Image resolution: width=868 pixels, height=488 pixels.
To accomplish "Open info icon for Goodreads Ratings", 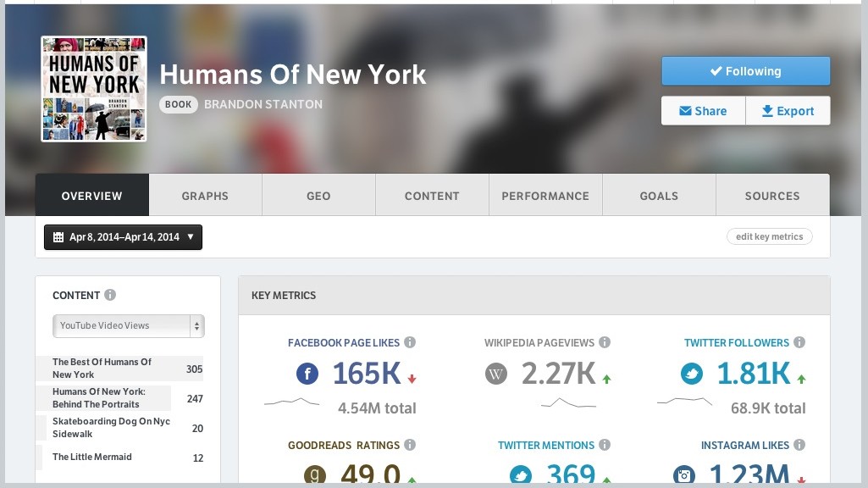I will point(410,445).
